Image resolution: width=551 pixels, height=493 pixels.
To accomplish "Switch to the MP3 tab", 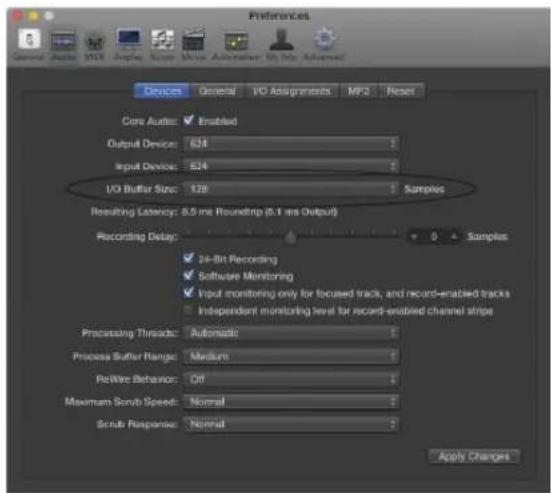I will coord(359,91).
